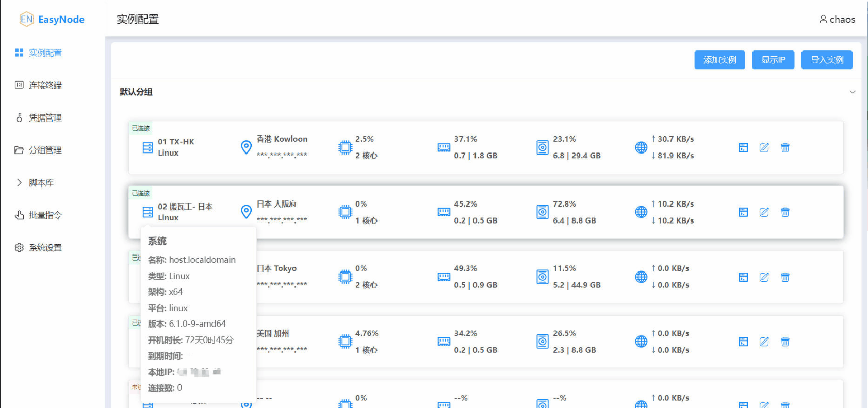Click the 香港 Kowloon location text
The height and width of the screenshot is (408, 868).
pyautogui.click(x=282, y=139)
